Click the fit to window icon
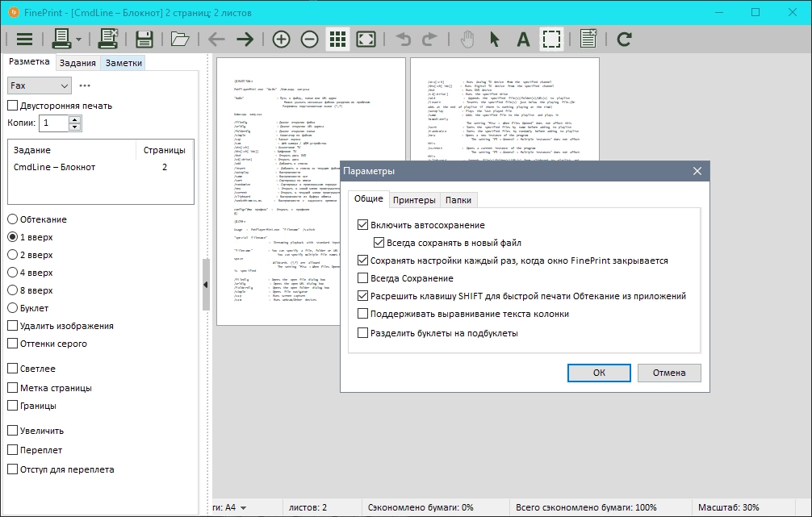The width and height of the screenshot is (812, 517). coord(366,40)
